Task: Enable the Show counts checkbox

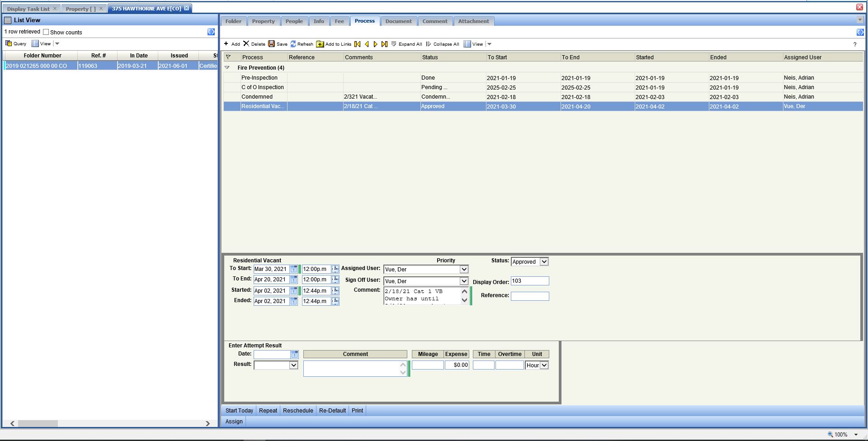Action: tap(46, 32)
